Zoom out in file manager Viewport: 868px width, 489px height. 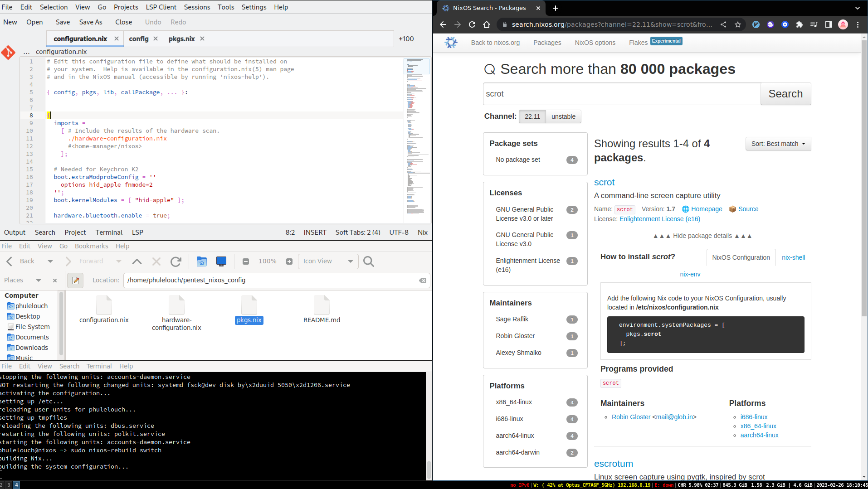[246, 261]
